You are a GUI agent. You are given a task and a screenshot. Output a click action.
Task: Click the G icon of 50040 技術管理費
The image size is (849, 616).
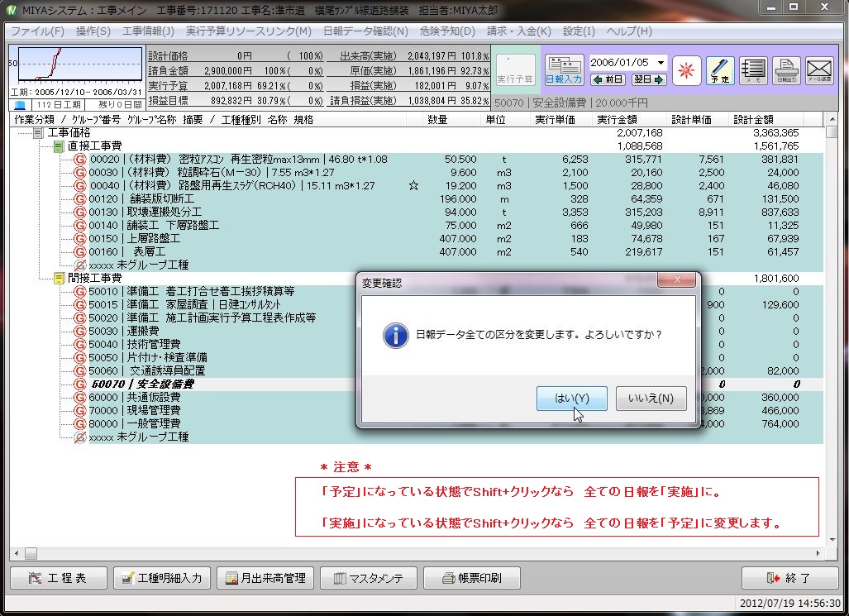[x=79, y=345]
